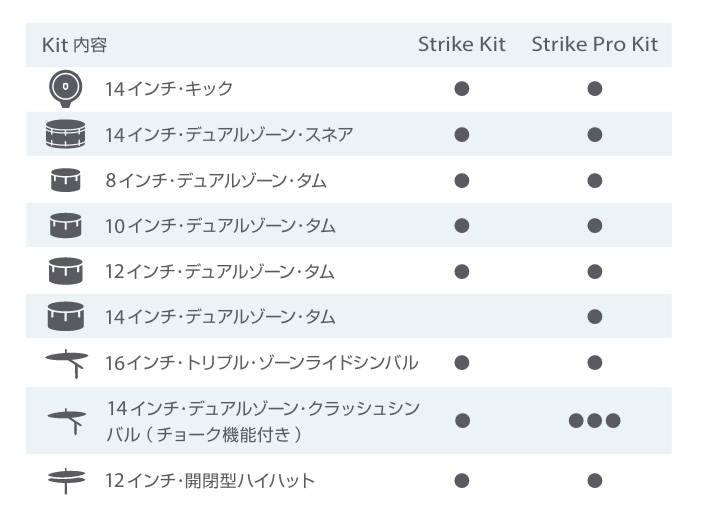Click Strike Pro Kit dot for 14-inch tom
The width and height of the screenshot is (720, 519).
click(x=595, y=316)
